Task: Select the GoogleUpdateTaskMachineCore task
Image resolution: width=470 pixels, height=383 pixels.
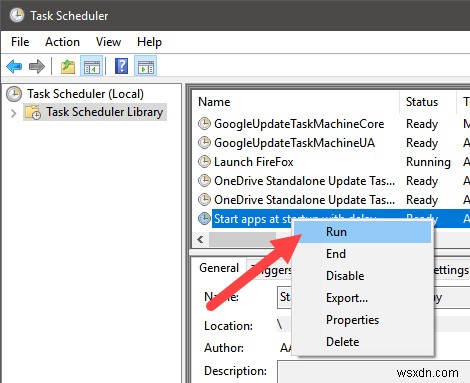Action: [x=299, y=124]
